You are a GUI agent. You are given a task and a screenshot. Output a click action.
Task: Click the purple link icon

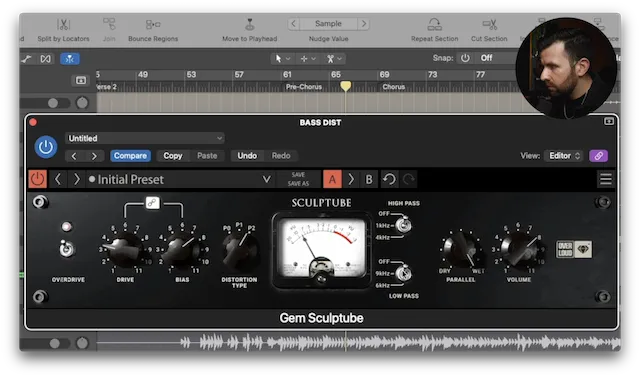tap(598, 156)
